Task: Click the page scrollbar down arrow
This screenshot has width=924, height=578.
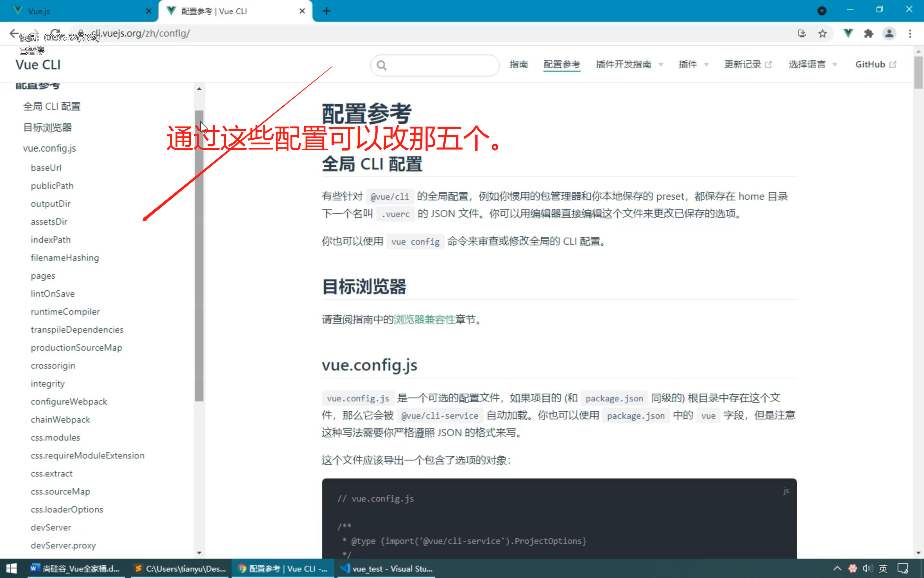Action: pos(918,553)
